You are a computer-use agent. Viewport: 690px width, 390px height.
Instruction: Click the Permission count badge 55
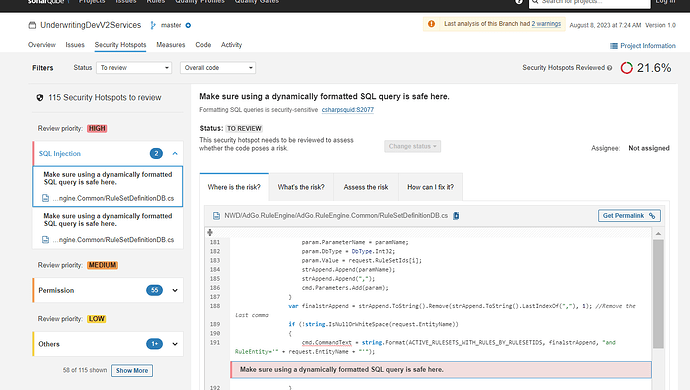tap(154, 291)
